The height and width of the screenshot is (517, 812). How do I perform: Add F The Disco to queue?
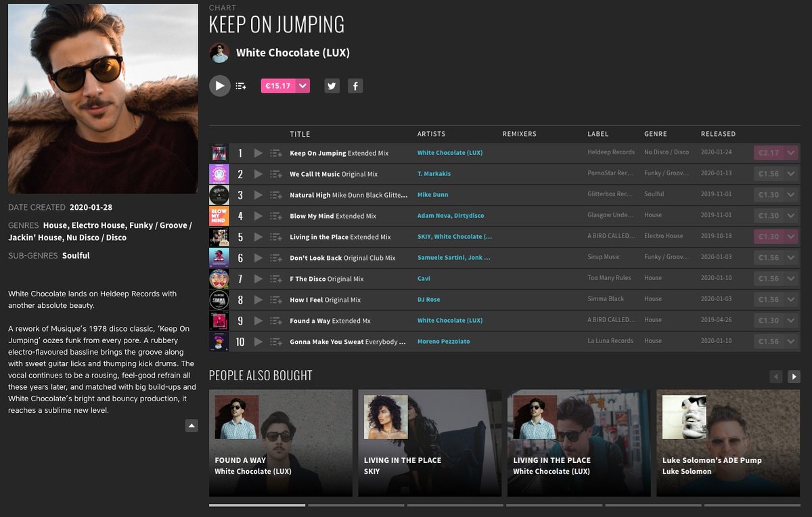(x=275, y=279)
